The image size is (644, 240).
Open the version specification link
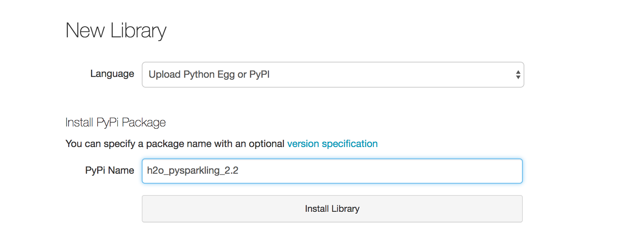332,144
